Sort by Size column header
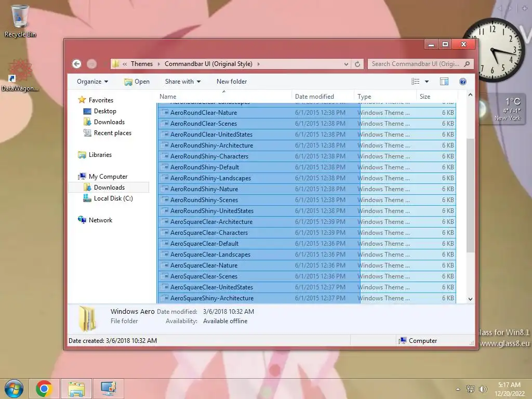 437,96
